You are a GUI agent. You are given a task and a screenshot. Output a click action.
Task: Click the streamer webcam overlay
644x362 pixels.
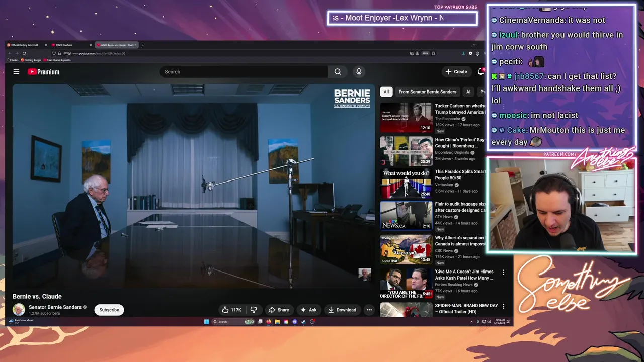[x=561, y=206]
